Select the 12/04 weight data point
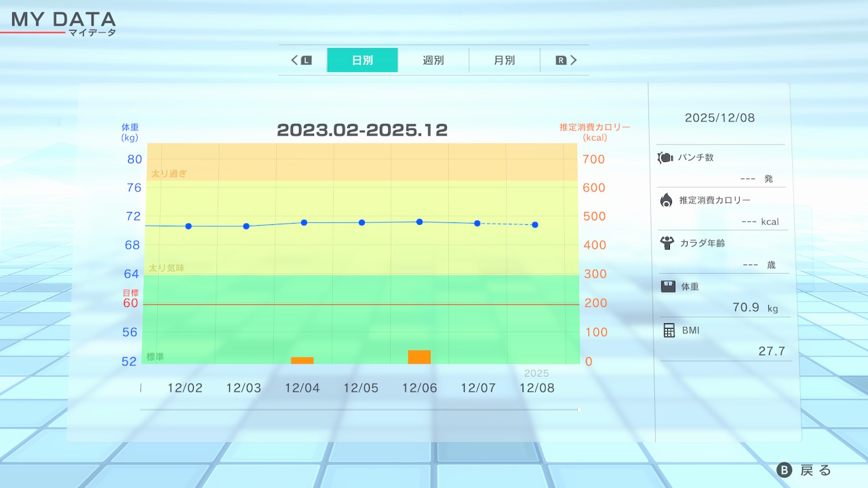 (x=304, y=222)
